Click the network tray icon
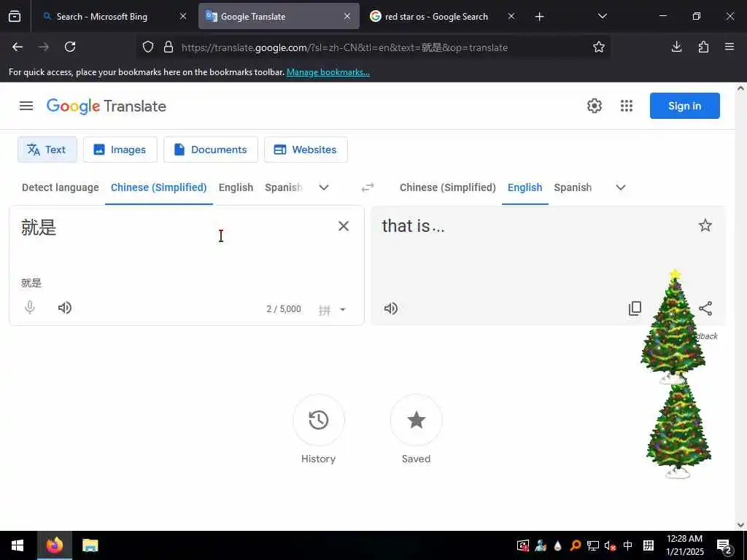 (x=592, y=545)
